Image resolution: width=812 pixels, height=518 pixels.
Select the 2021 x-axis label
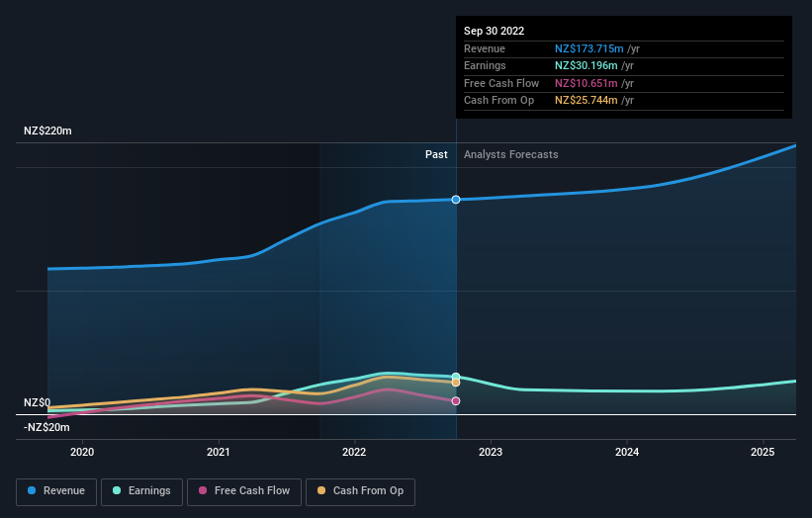218,452
